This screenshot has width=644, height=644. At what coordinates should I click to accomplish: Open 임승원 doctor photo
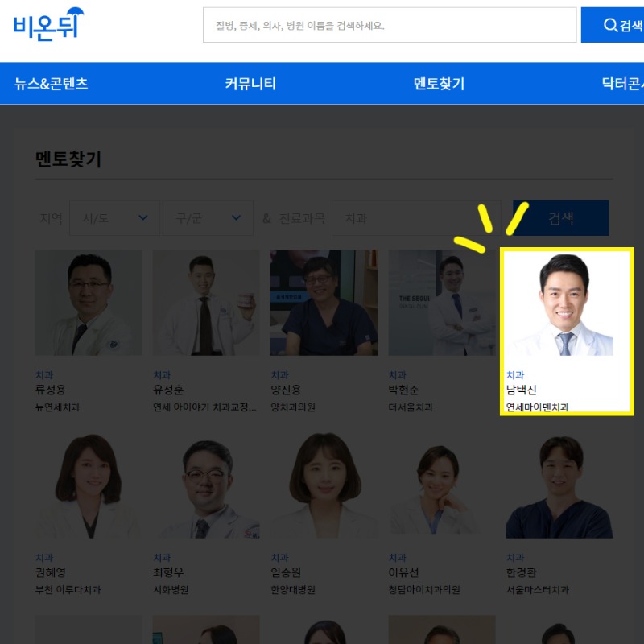324,485
